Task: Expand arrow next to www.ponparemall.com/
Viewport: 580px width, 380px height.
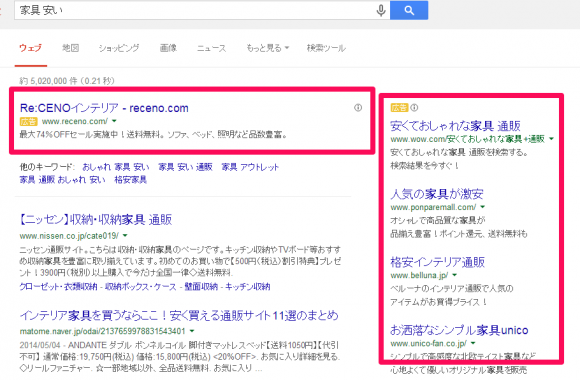Action: tap(482, 207)
